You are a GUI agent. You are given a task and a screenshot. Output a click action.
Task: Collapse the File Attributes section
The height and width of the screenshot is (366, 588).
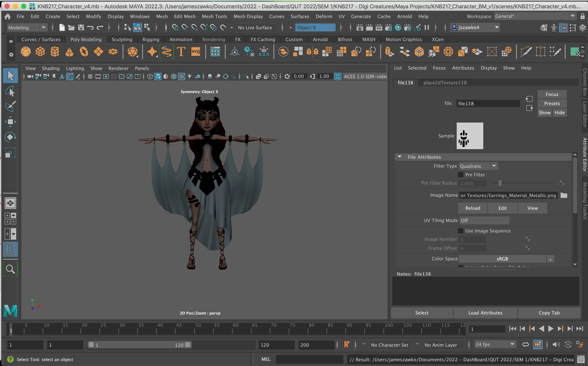pos(400,157)
